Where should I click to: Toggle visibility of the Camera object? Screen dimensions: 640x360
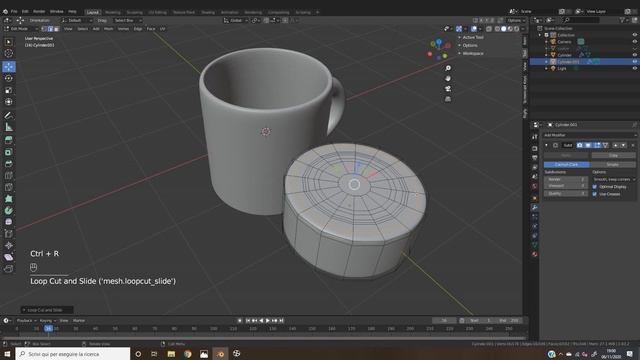pos(634,42)
